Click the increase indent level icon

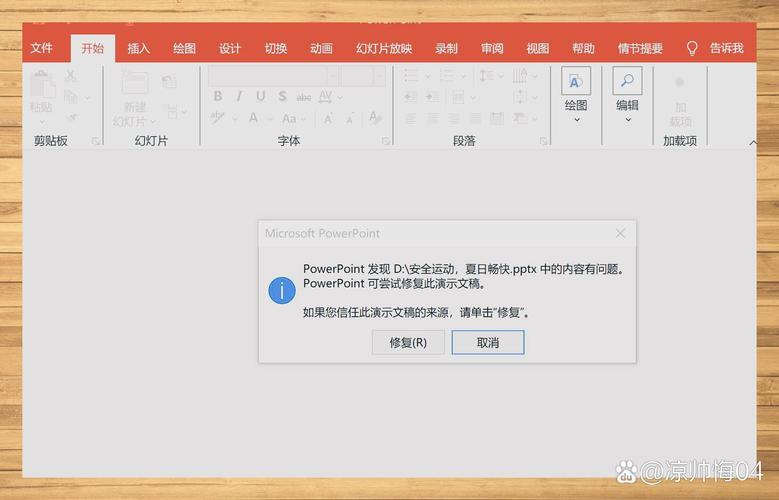(x=432, y=97)
